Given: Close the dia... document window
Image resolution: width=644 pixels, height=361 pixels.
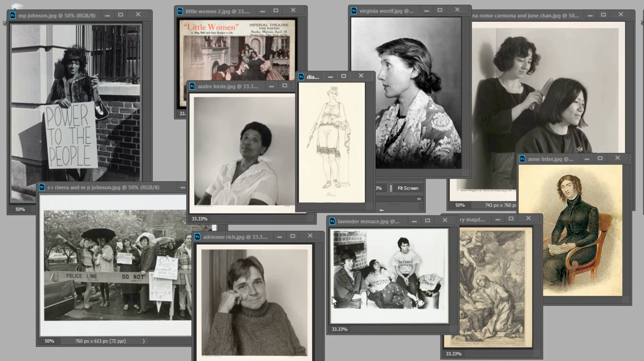Looking at the screenshot, I should tap(361, 76).
